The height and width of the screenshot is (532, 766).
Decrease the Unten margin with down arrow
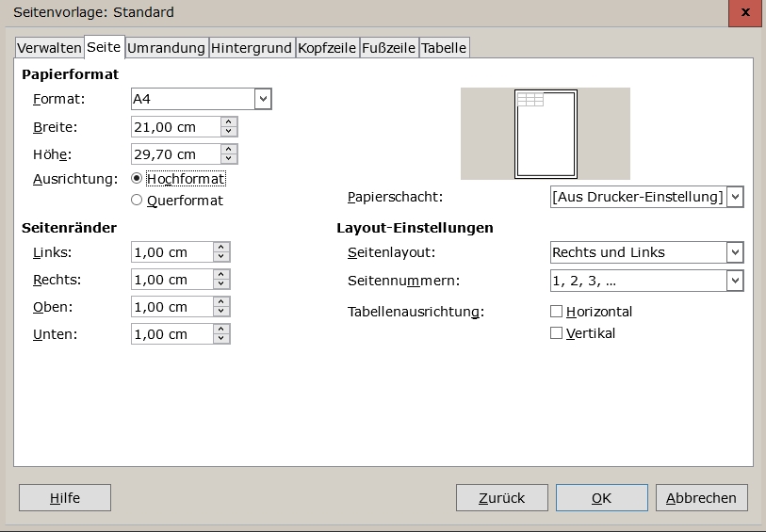tap(221, 339)
